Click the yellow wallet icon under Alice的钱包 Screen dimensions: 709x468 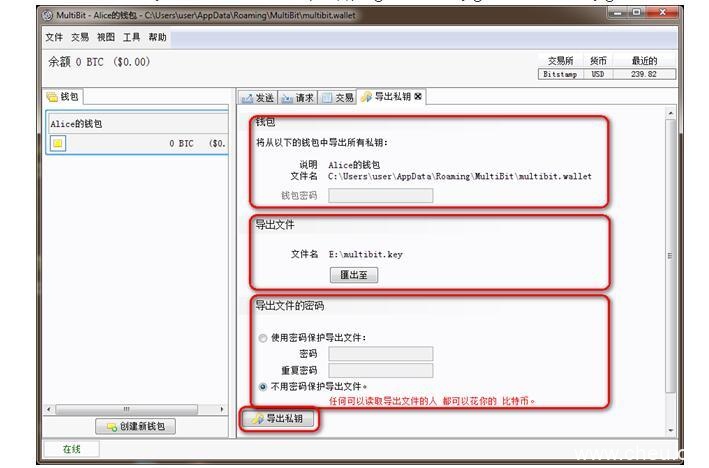coord(59,142)
